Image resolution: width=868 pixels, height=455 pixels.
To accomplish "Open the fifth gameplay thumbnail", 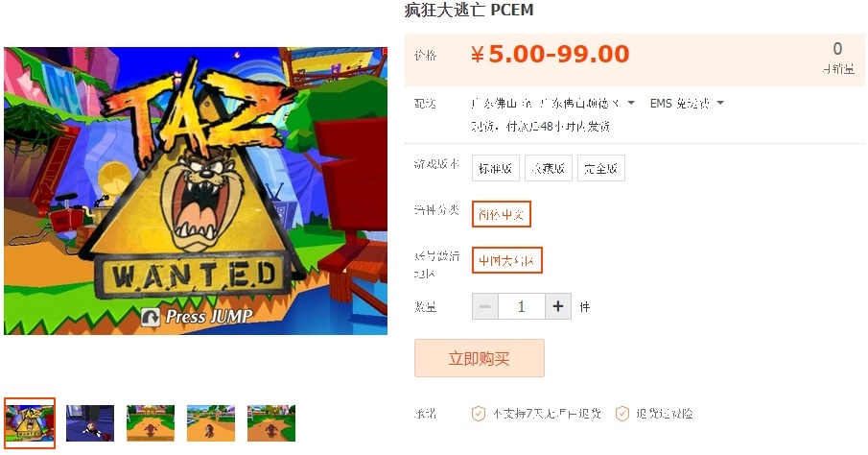I will [x=271, y=423].
